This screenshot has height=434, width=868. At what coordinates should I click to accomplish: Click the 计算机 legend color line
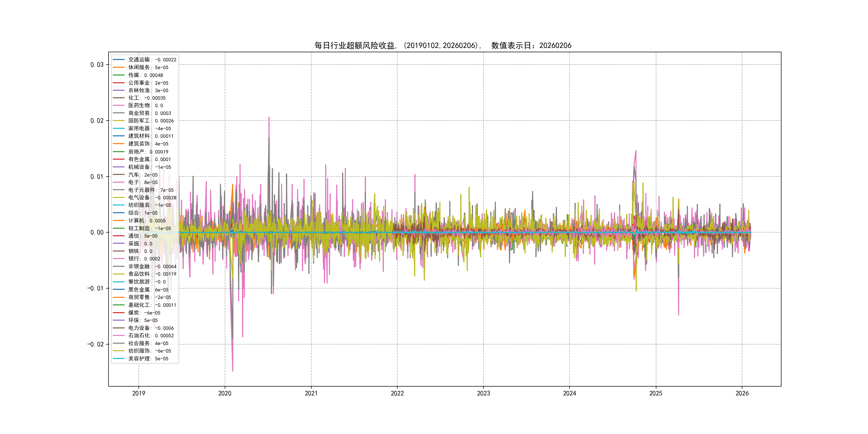[x=119, y=221]
